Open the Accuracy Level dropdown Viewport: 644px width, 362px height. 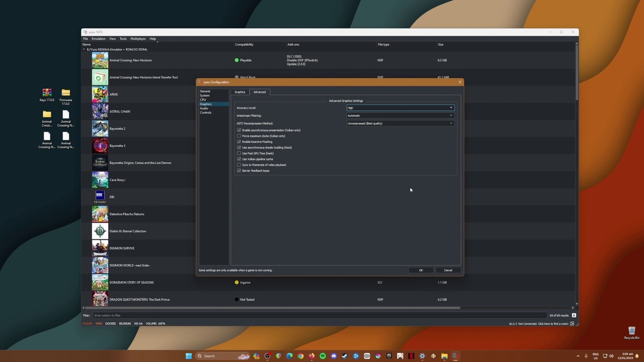point(400,108)
